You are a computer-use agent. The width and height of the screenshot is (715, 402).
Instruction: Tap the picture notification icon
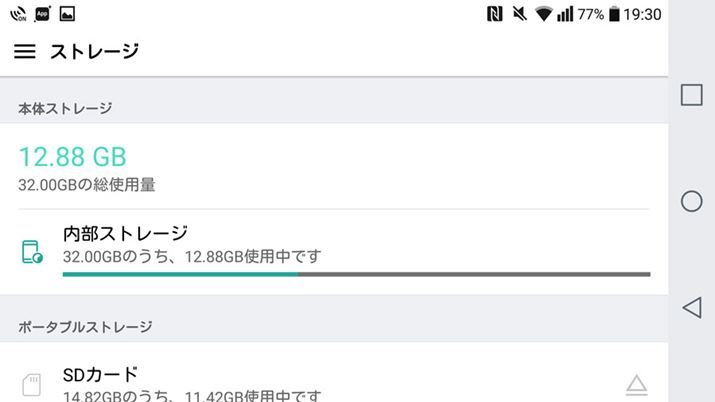click(x=68, y=14)
